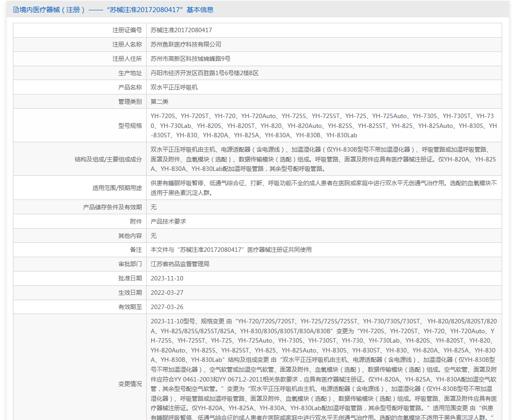Select approval department 江苏省药品监督管理局
Screen dimensions: 512x420
[x=180, y=264]
